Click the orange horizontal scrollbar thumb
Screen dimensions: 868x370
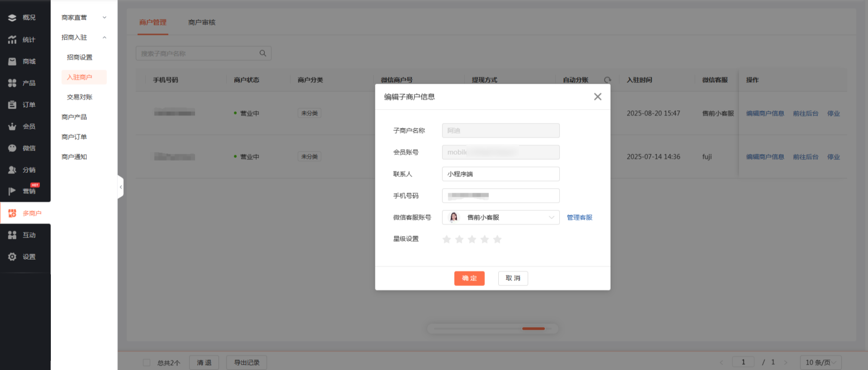(533, 328)
